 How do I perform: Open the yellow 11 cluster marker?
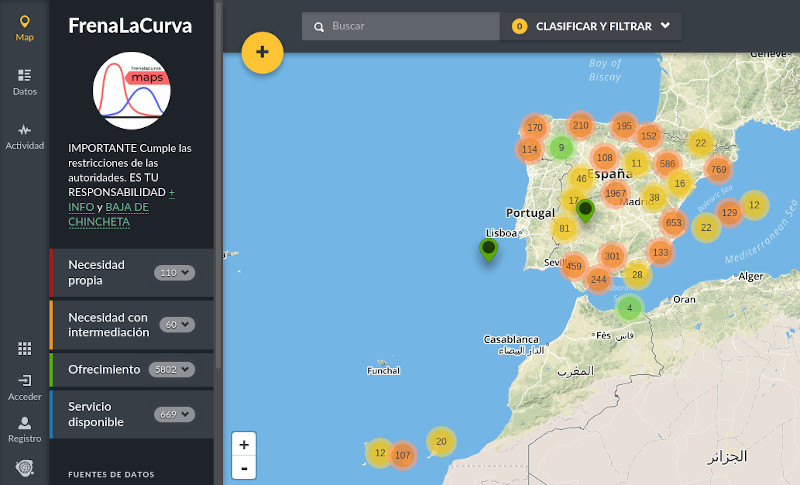(636, 163)
